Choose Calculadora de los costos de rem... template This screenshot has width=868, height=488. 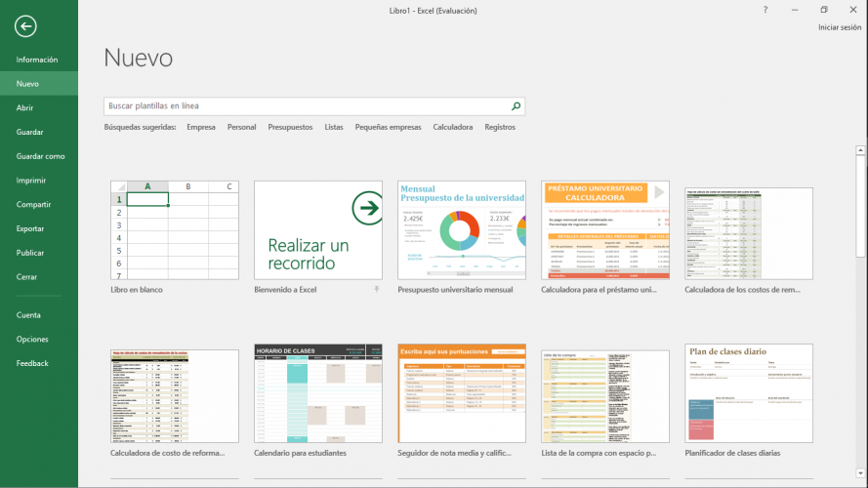749,233
